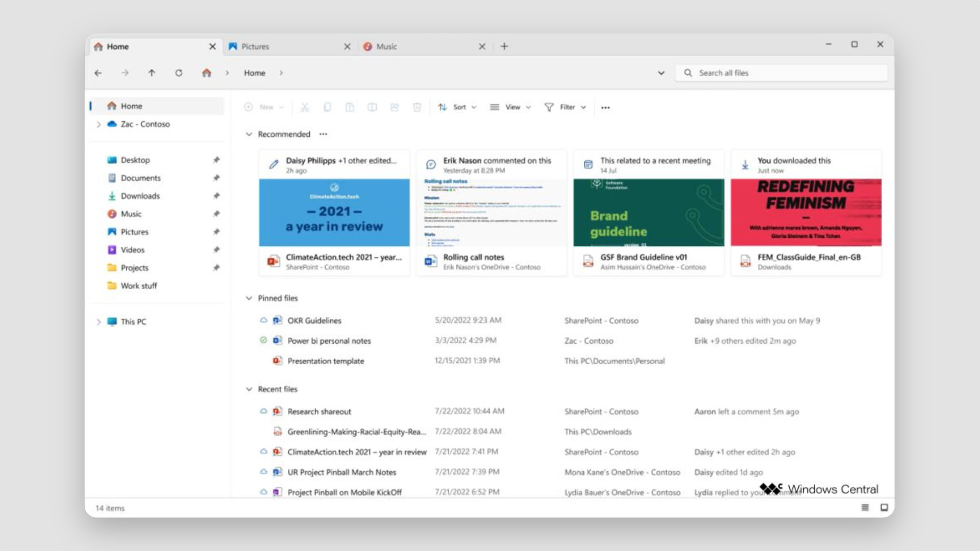The image size is (980, 551).
Task: Open the See more ellipsis in toolbar
Action: 605,108
